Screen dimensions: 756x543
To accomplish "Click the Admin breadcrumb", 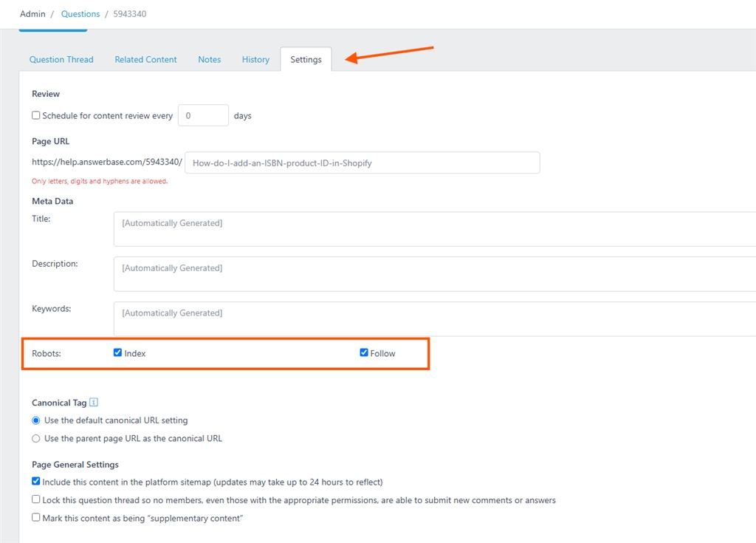I will 32,14.
